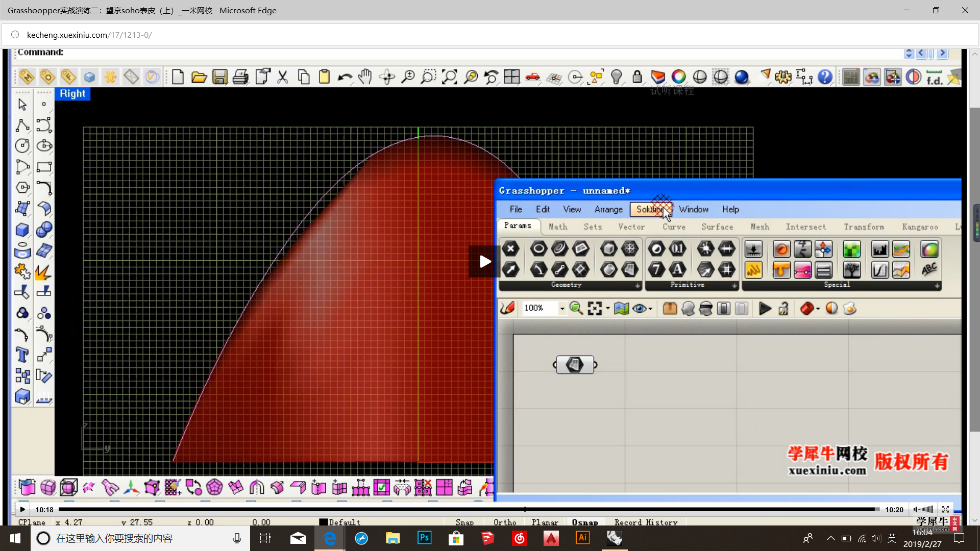Open the Grasshopper zoom 100% dropdown arrow
The height and width of the screenshot is (551, 980).
(x=562, y=308)
